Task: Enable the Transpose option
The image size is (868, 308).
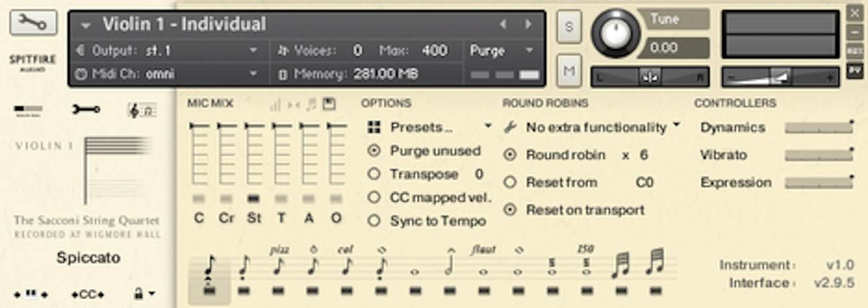Action: pos(374,174)
